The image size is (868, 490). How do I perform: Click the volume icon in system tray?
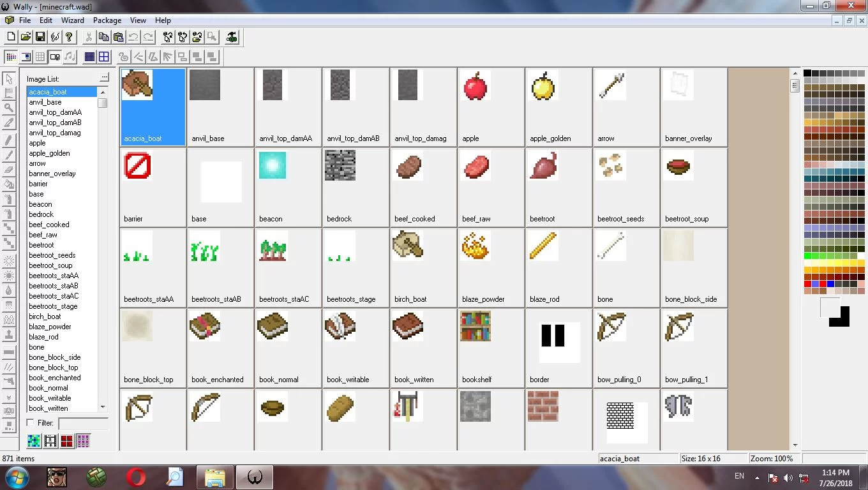pos(788,477)
